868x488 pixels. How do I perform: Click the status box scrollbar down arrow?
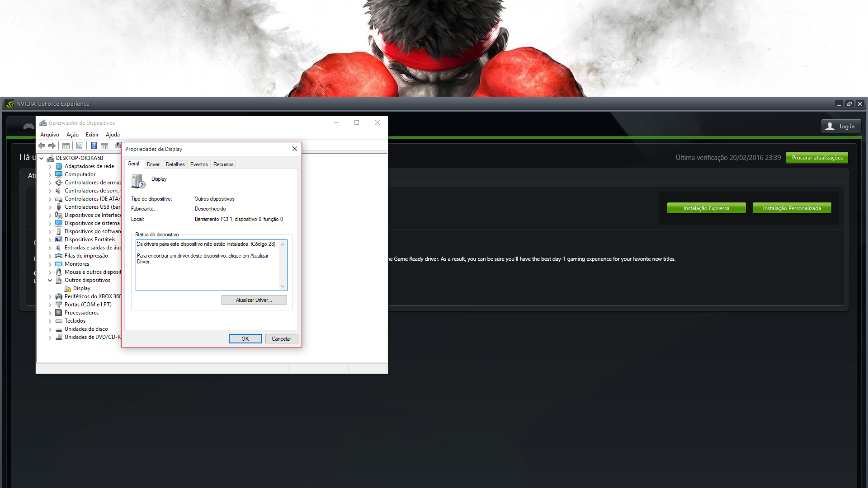(x=283, y=286)
